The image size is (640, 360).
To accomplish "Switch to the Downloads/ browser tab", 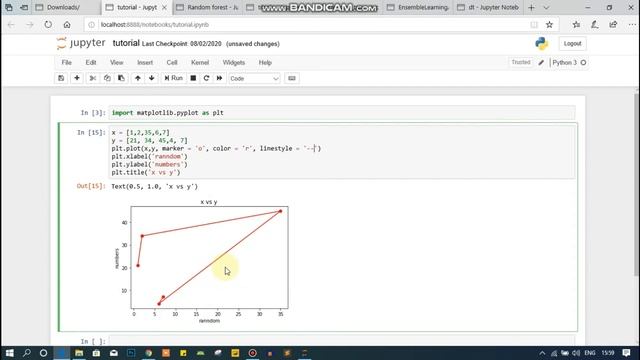I will [63, 7].
